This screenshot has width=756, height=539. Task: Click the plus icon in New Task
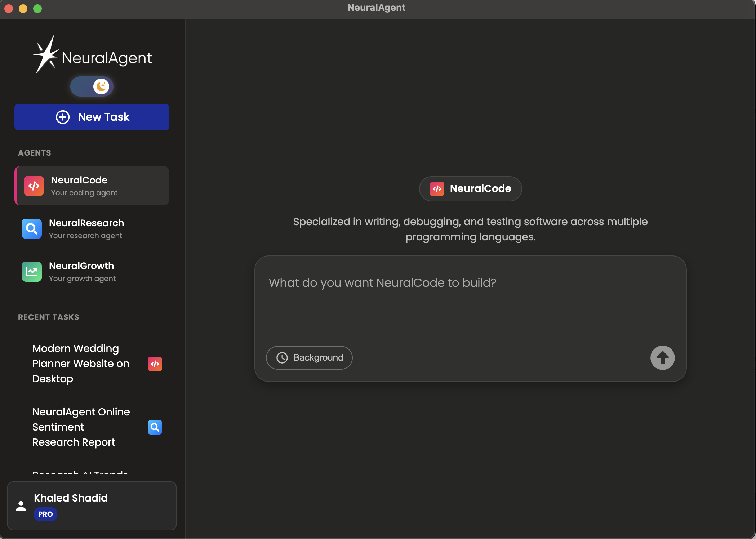point(63,117)
